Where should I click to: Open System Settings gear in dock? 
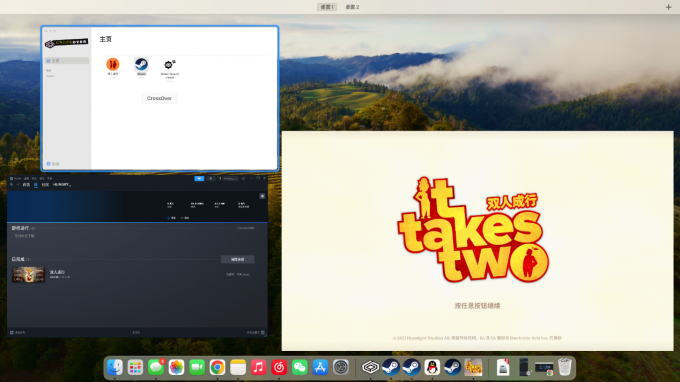tap(341, 367)
